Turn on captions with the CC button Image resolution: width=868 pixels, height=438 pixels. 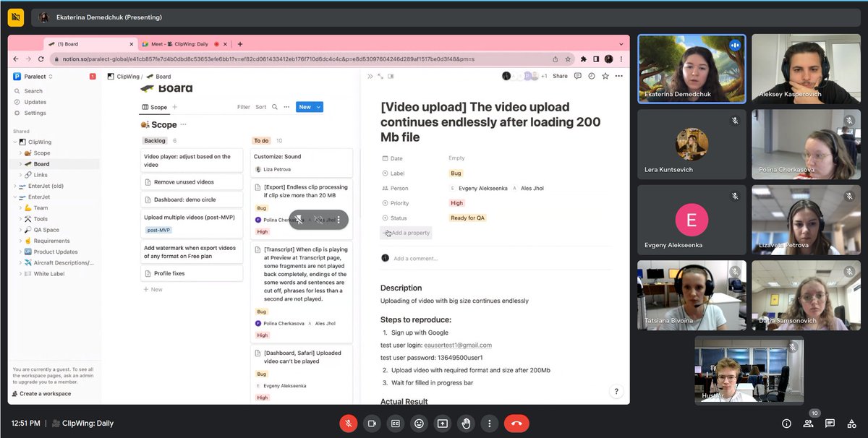click(396, 424)
